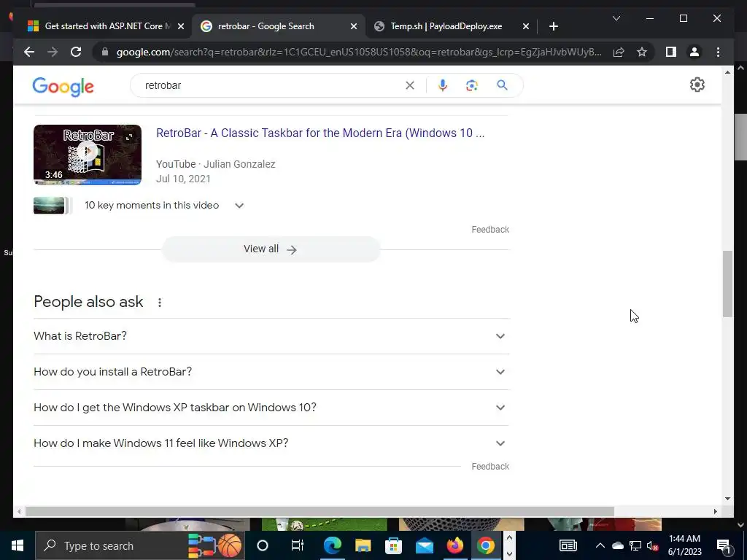Screen dimensions: 747x560
Task: Start a voice search with the microphone
Action: pyautogui.click(x=443, y=85)
